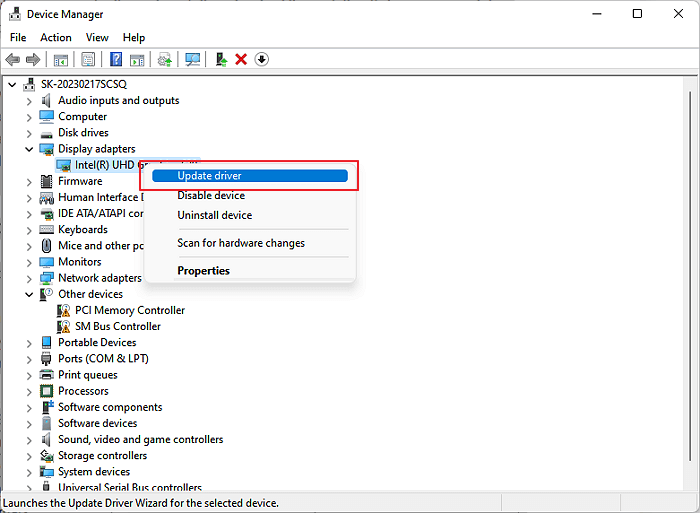Screen dimensions: 700x513
Task: Click the Forward arrow toolbar icon
Action: point(33,59)
